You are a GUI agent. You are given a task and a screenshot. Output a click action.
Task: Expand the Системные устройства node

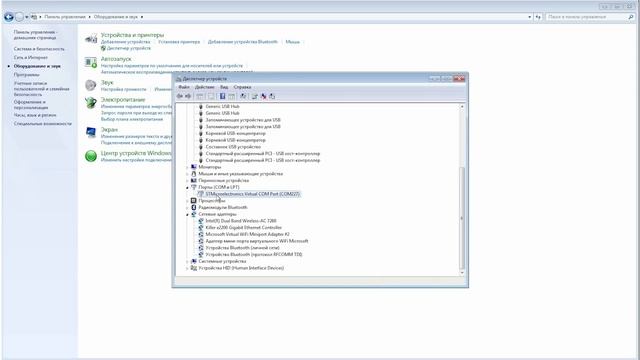[x=187, y=261]
